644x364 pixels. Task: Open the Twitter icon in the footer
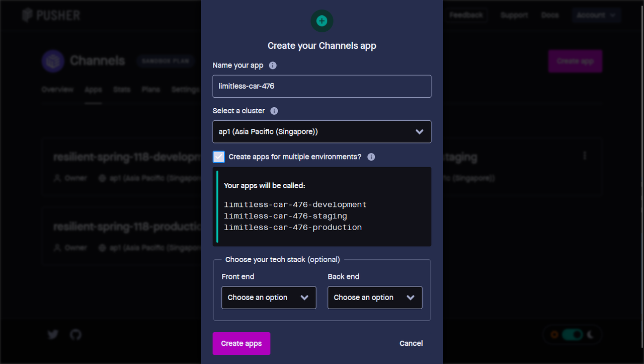(53, 334)
